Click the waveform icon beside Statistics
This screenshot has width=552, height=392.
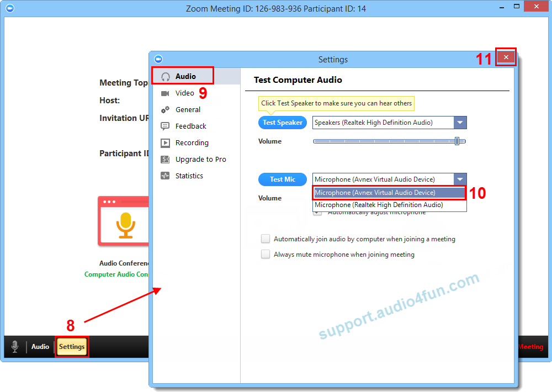[165, 176]
